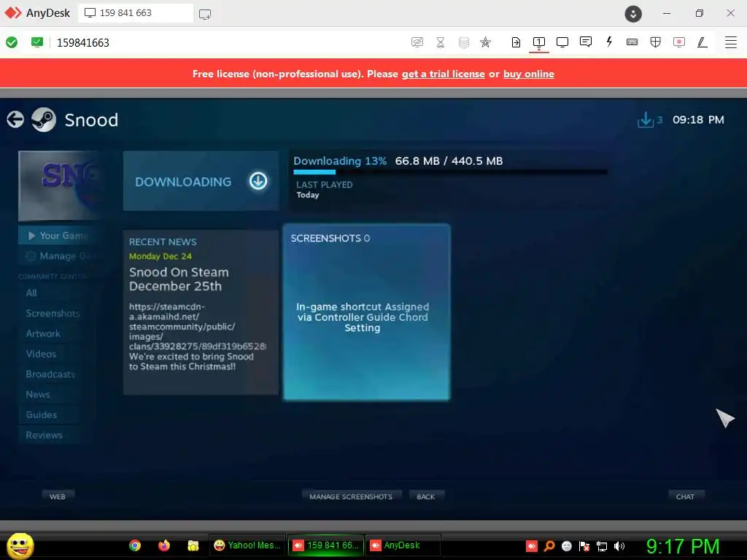Open the lightning bolt actions menu
This screenshot has width=747, height=560.
[x=609, y=42]
